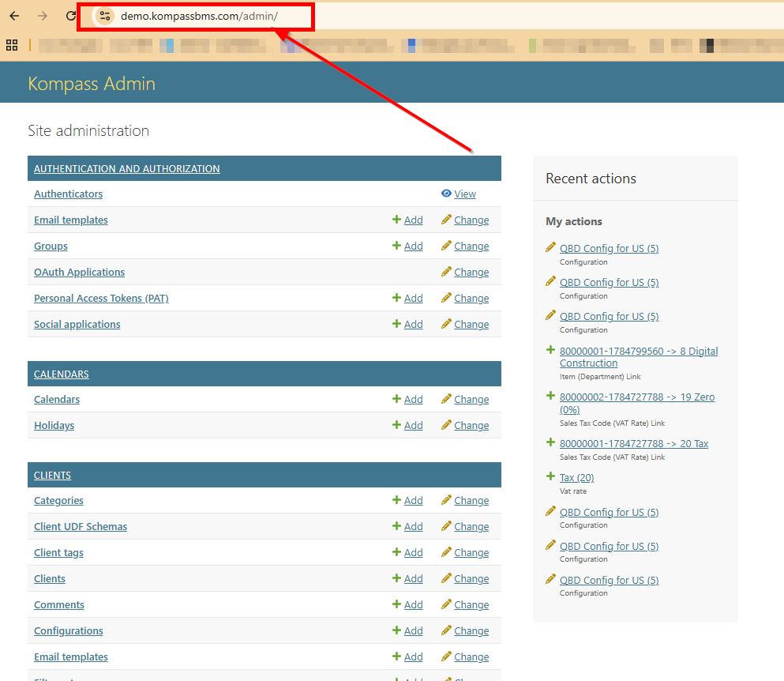784x681 pixels.
Task: Click Change for Categories
Action: pos(465,500)
